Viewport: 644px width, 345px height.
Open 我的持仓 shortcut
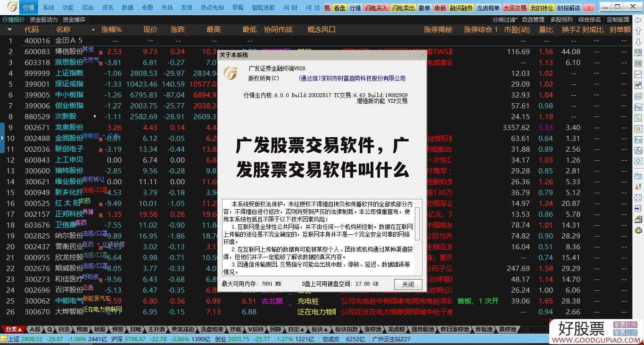(542, 8)
